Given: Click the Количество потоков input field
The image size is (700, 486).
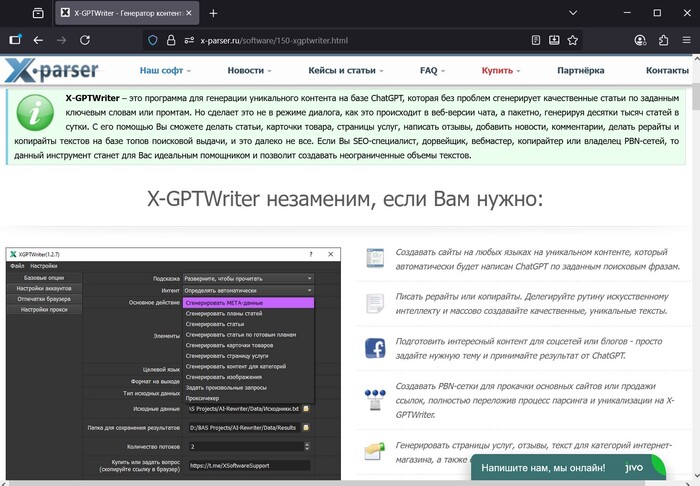Looking at the screenshot, I should [246, 446].
